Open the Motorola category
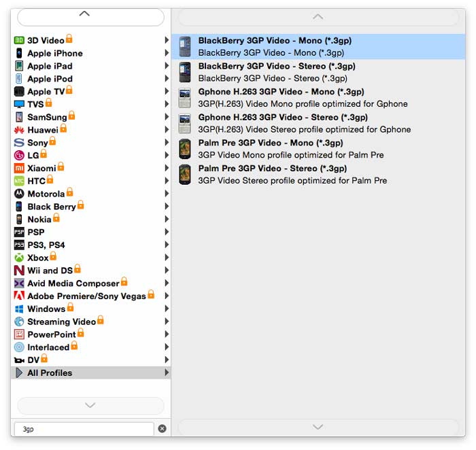This screenshot has width=476, height=450. click(x=91, y=194)
